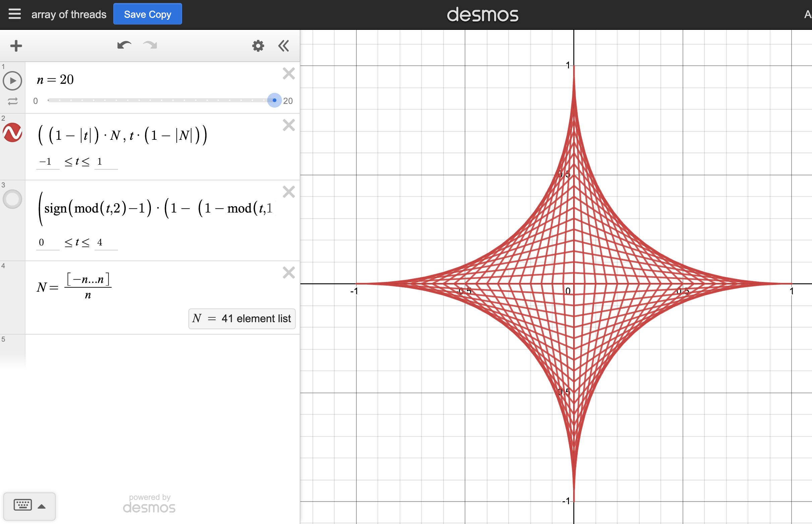Toggle the slider repeat mode icon
This screenshot has width=812, height=524.
12,101
